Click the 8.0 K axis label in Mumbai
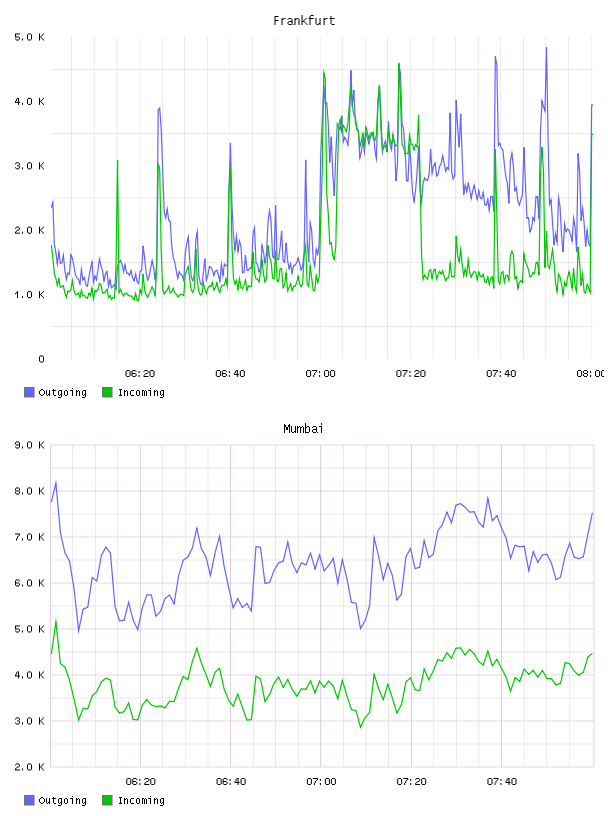This screenshot has width=608, height=816. (29, 491)
